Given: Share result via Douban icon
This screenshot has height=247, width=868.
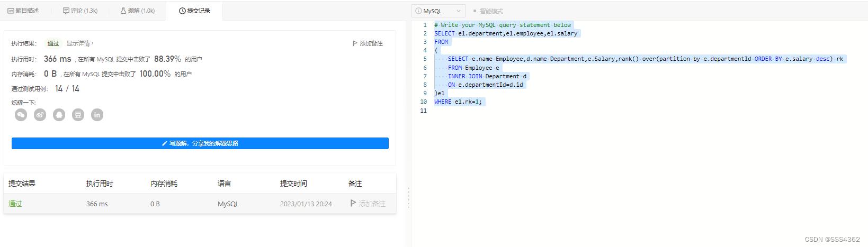Looking at the screenshot, I should 78,115.
